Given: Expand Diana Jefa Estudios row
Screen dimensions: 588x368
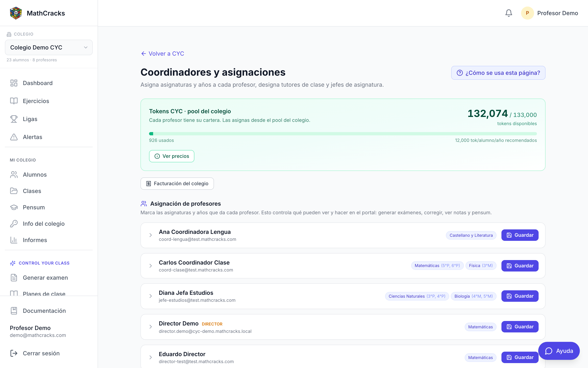Looking at the screenshot, I should point(151,296).
